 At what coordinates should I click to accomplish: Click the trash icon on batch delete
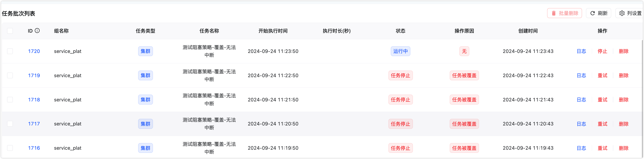pos(554,13)
